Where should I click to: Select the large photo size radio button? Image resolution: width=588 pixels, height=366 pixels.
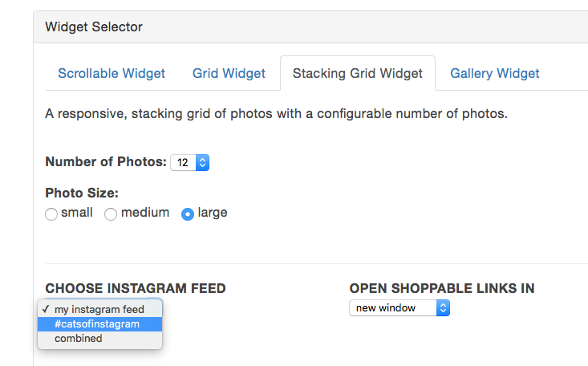[188, 214]
